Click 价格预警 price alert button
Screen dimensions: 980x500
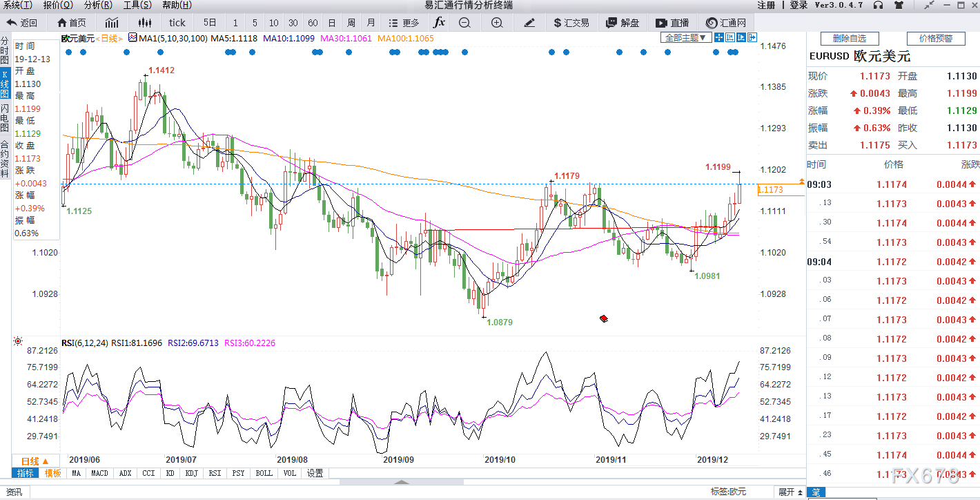(936, 38)
